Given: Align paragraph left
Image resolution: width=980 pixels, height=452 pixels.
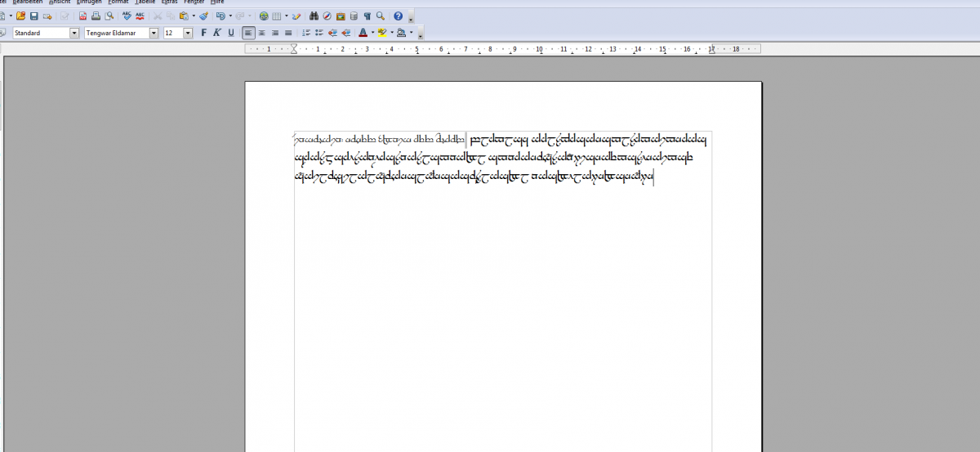Looking at the screenshot, I should pyautogui.click(x=248, y=33).
